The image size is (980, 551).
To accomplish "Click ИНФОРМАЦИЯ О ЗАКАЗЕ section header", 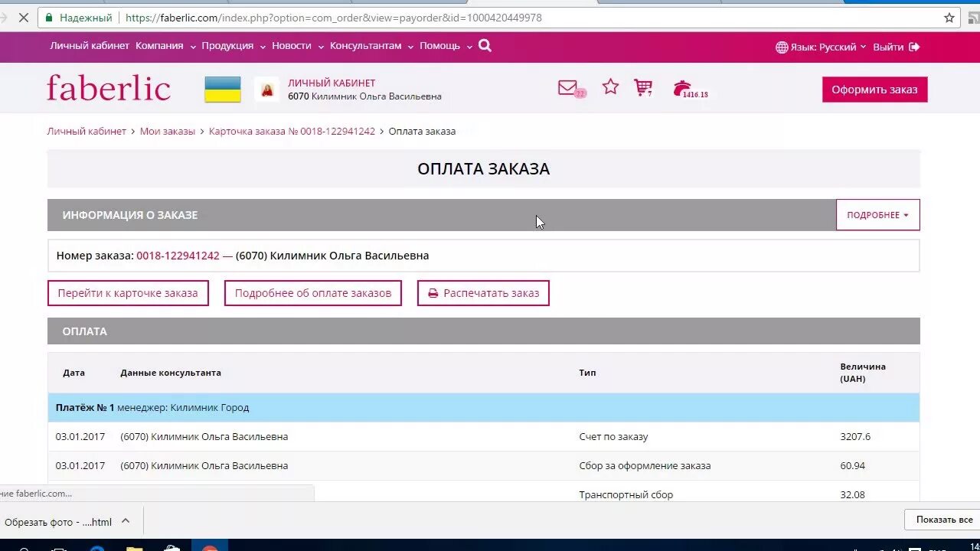I will (x=130, y=215).
